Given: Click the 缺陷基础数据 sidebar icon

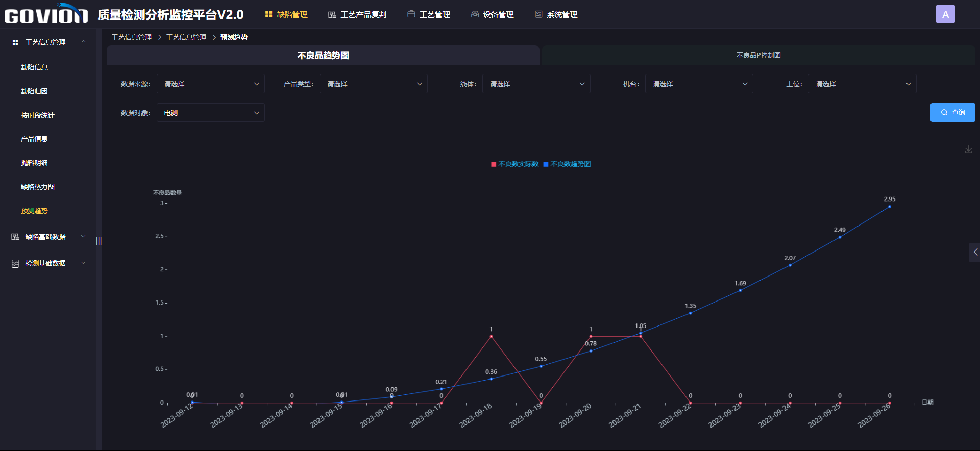Looking at the screenshot, I should click(15, 237).
